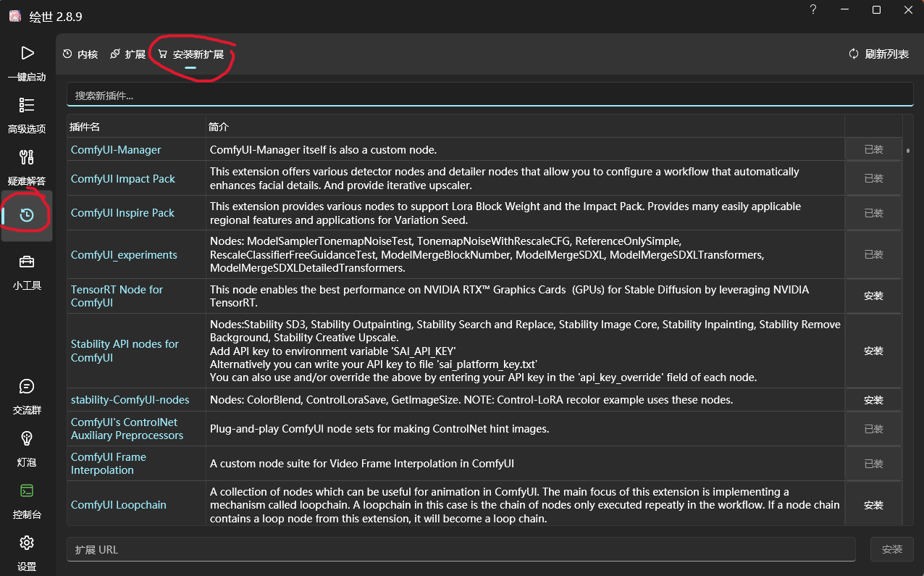Click the app logo in title bar

click(x=14, y=17)
